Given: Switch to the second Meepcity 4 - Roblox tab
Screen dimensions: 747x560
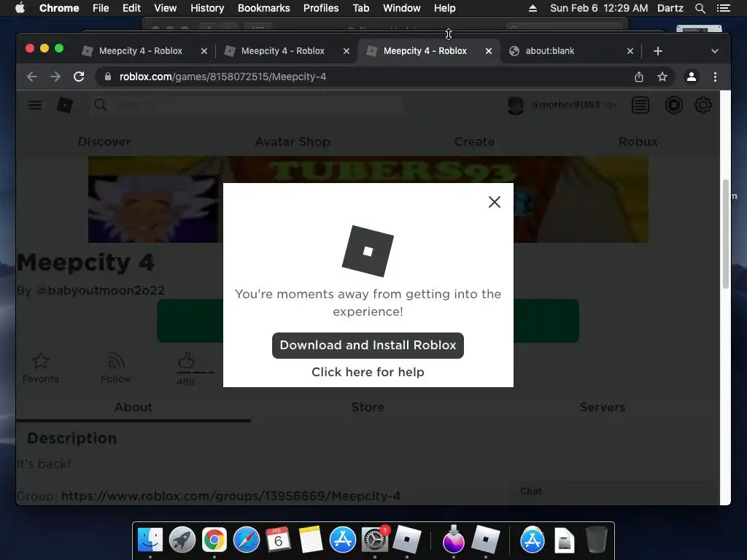Looking at the screenshot, I should [283, 51].
